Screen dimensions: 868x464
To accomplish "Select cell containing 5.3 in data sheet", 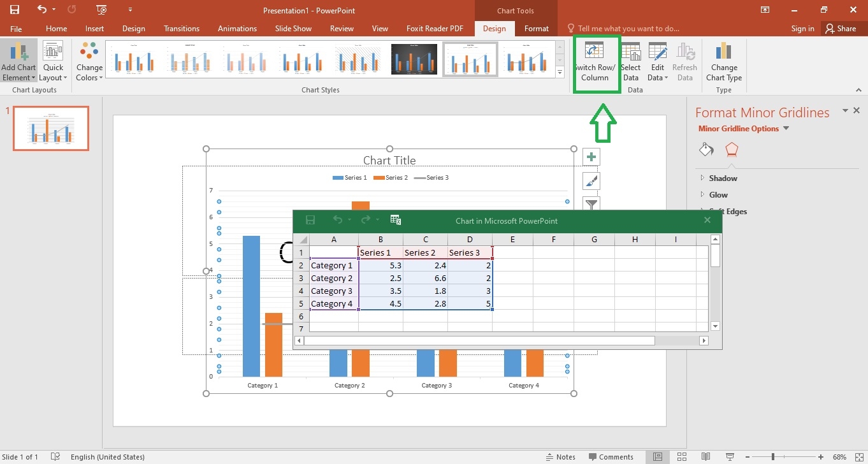I will tap(380, 265).
